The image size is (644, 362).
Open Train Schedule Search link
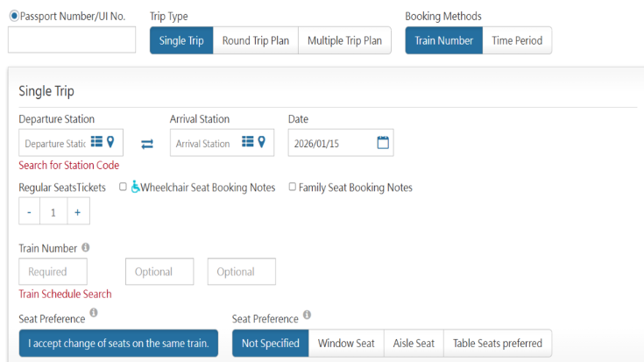65,294
